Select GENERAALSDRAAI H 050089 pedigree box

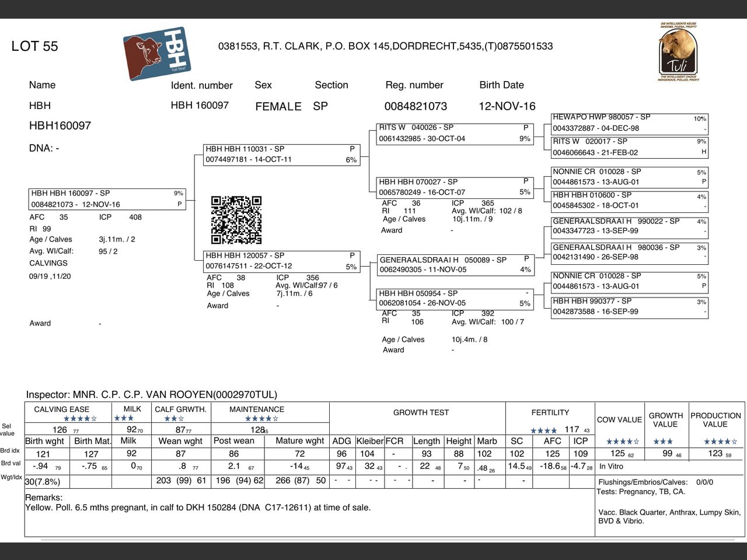(455, 264)
